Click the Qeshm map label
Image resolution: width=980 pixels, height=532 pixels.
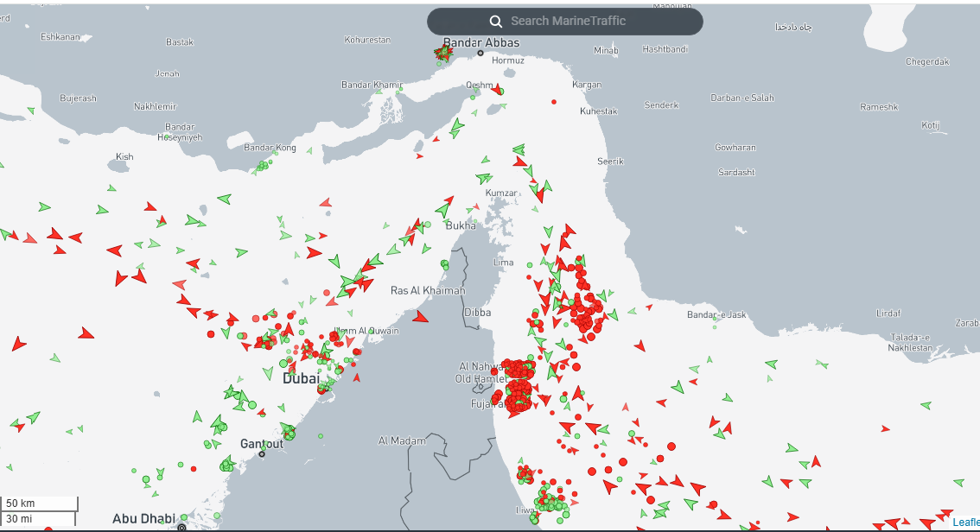480,85
